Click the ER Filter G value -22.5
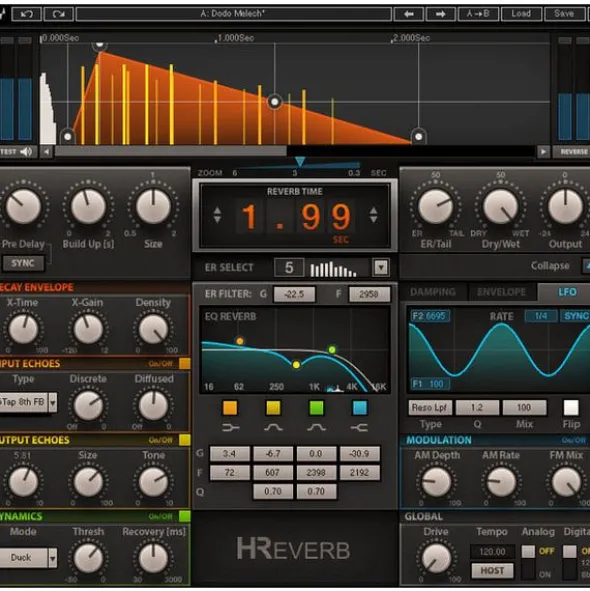 294,294
